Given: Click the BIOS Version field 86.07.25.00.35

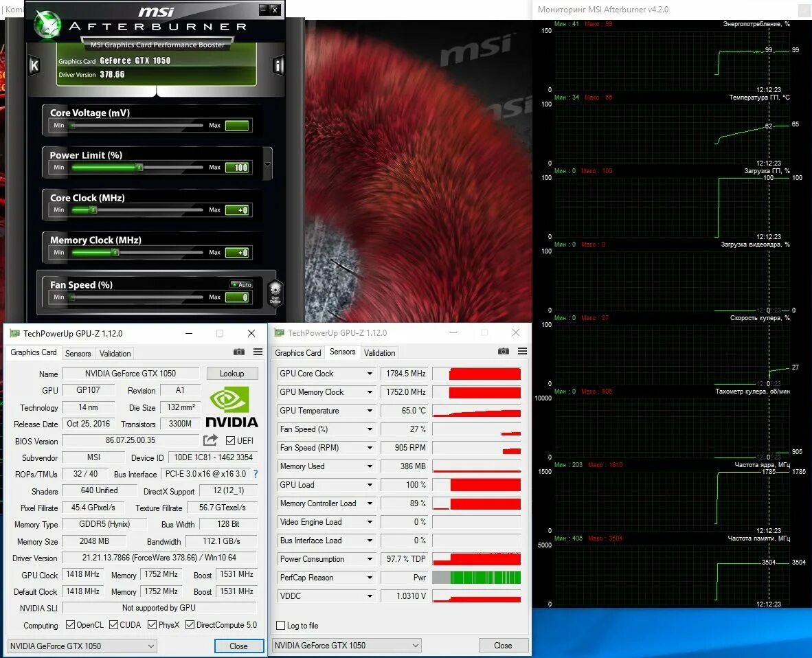Looking at the screenshot, I should (x=131, y=440).
